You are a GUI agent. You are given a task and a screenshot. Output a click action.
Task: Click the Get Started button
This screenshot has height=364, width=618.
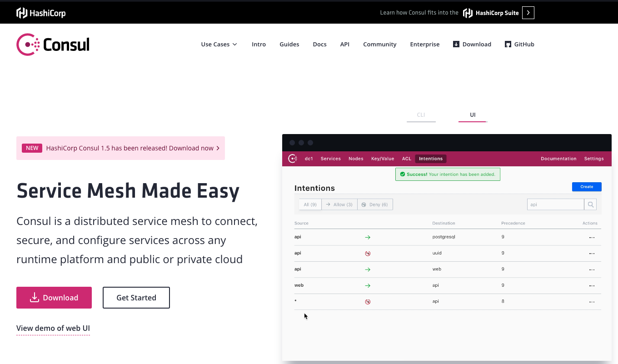click(136, 298)
